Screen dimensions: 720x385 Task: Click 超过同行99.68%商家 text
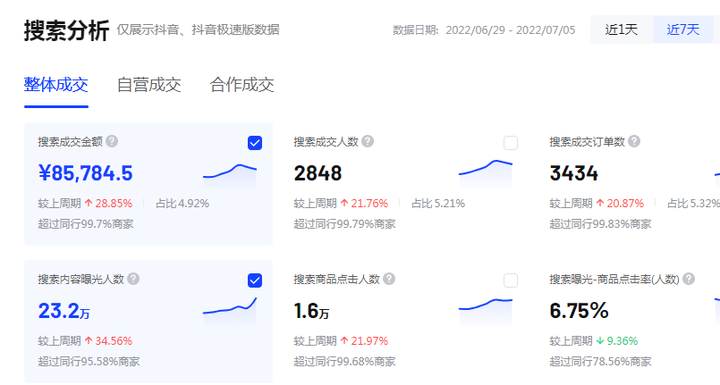point(344,362)
